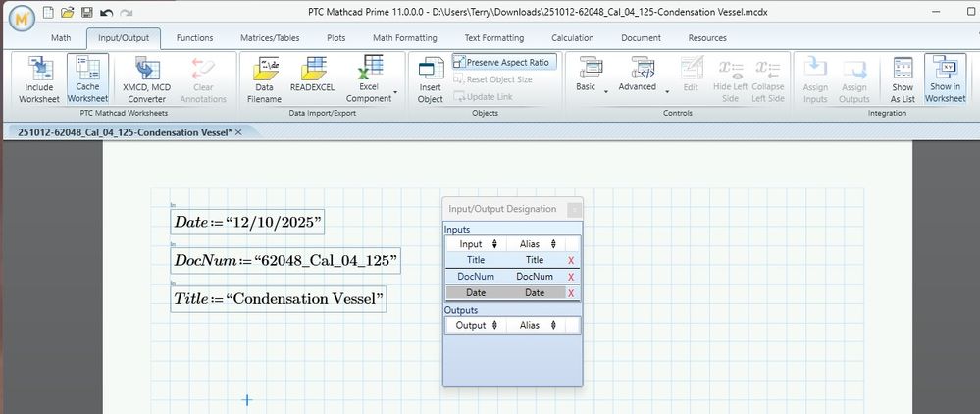Close the Input/Output Designation panel
980x414 pixels.
click(573, 210)
